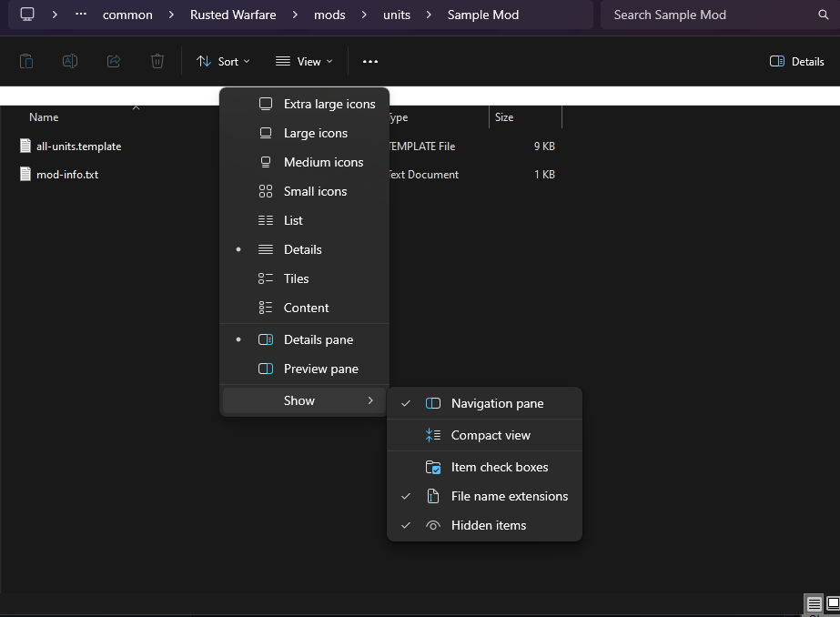
Task: Go to the mods breadcrumb folder
Action: click(x=329, y=15)
